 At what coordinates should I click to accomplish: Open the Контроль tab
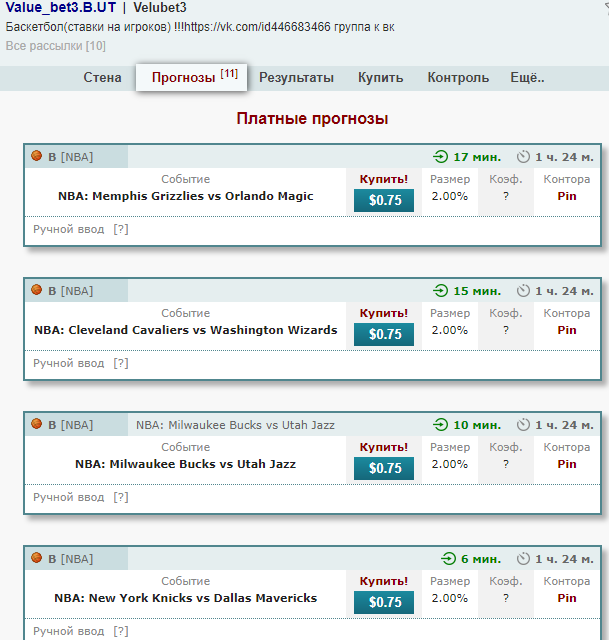point(458,78)
